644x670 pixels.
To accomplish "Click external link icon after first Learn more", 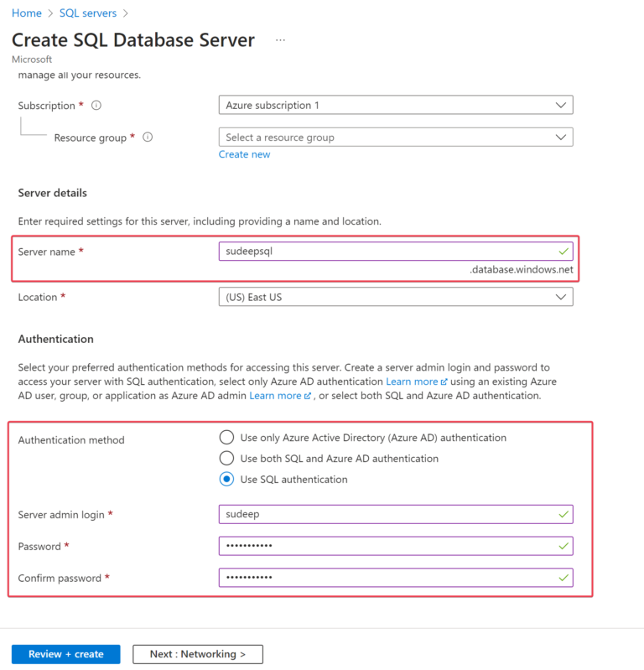I will [x=444, y=382].
